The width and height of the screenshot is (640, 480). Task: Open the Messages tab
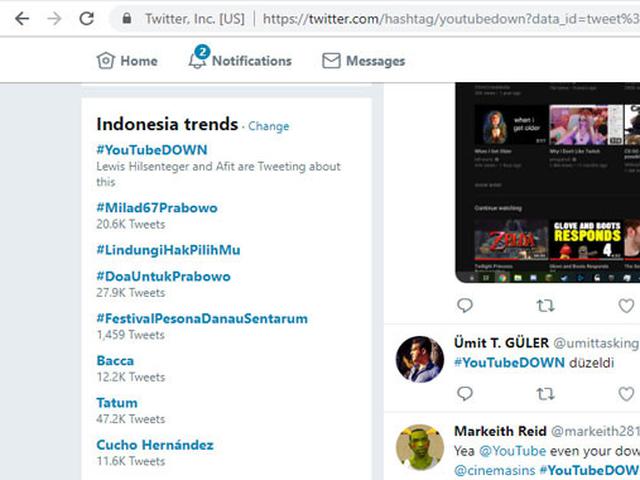[363, 61]
